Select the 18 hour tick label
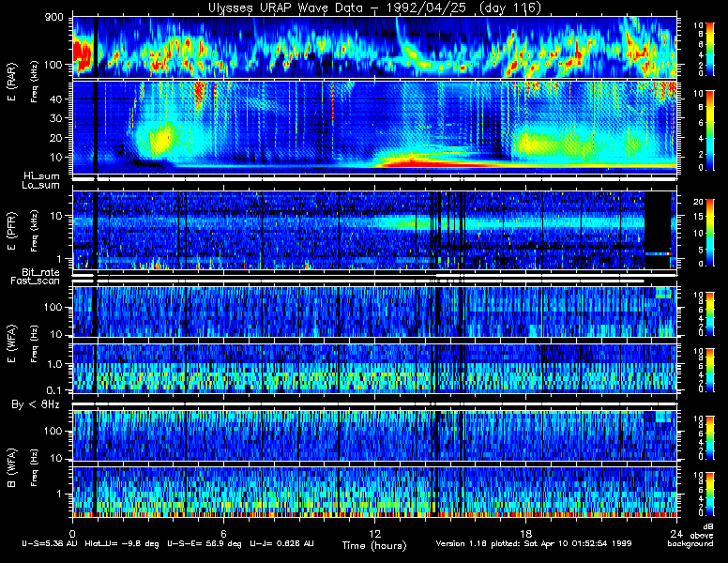The height and width of the screenshot is (563, 728). (x=525, y=527)
